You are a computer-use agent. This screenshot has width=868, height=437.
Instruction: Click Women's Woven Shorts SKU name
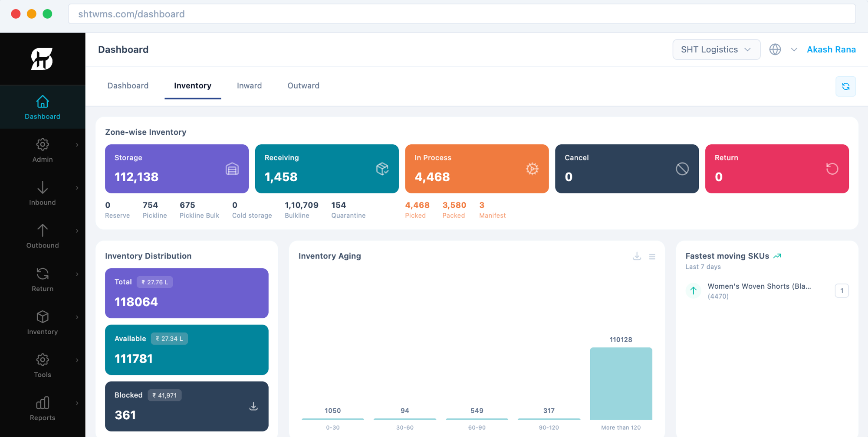pyautogui.click(x=759, y=286)
